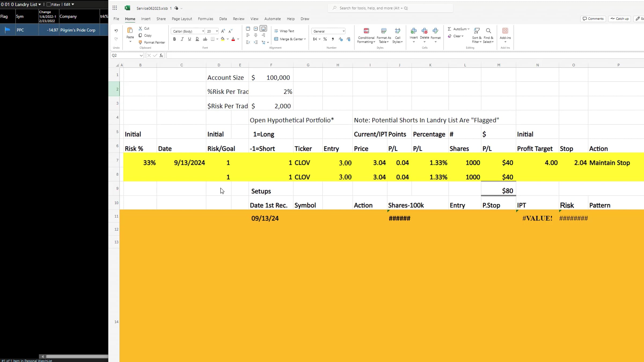Image resolution: width=644 pixels, height=362 pixels.
Task: Open Cell Styles gallery
Action: coord(398,35)
